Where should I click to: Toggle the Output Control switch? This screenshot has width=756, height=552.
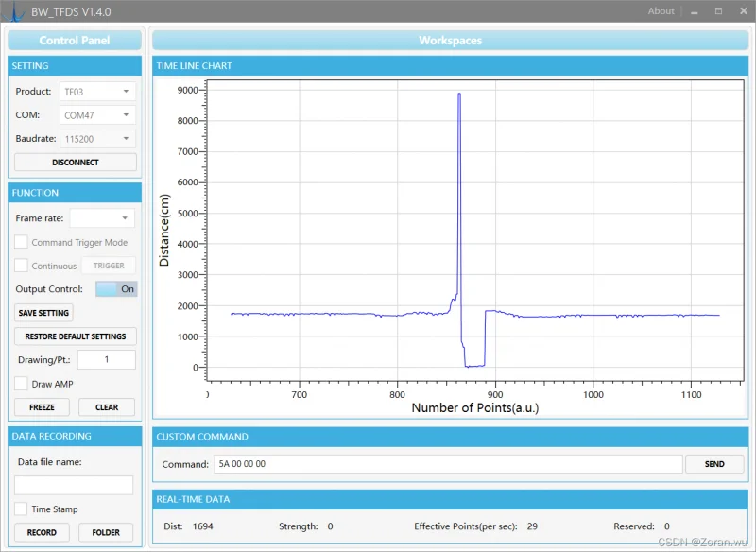click(x=116, y=289)
